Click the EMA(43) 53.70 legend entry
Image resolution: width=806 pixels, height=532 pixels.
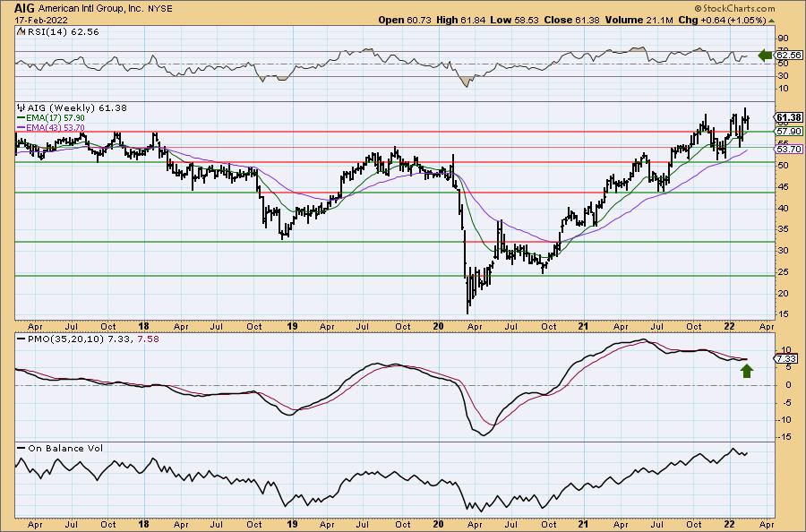tap(56, 127)
